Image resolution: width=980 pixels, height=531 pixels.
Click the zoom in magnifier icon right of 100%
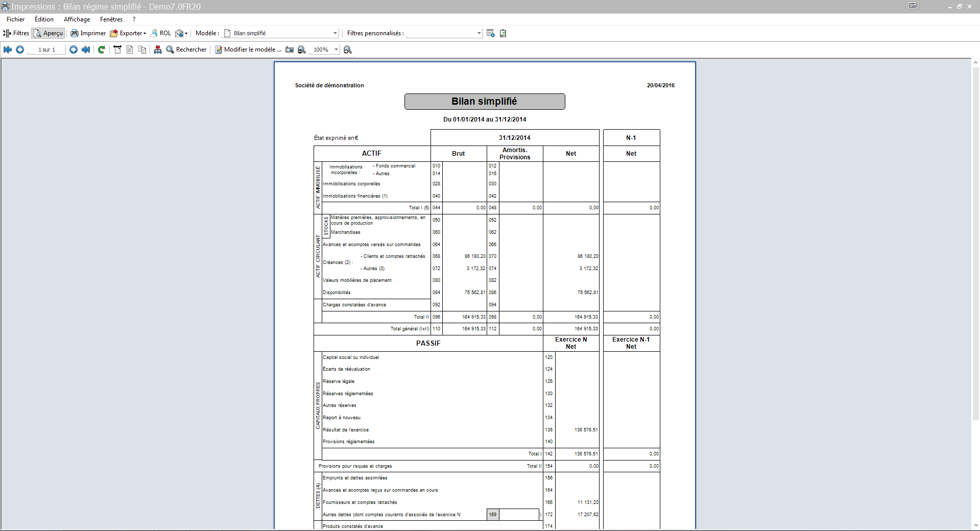coord(348,50)
